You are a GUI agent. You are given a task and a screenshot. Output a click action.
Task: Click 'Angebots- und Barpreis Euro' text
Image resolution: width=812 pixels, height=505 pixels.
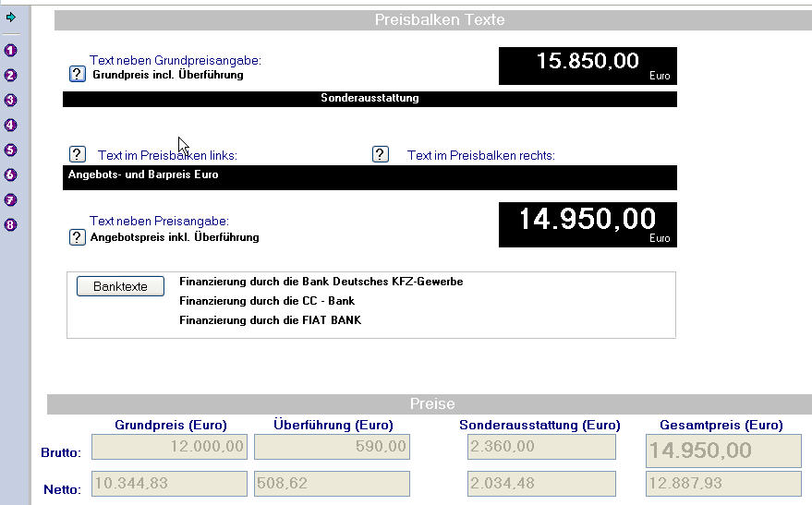point(143,174)
